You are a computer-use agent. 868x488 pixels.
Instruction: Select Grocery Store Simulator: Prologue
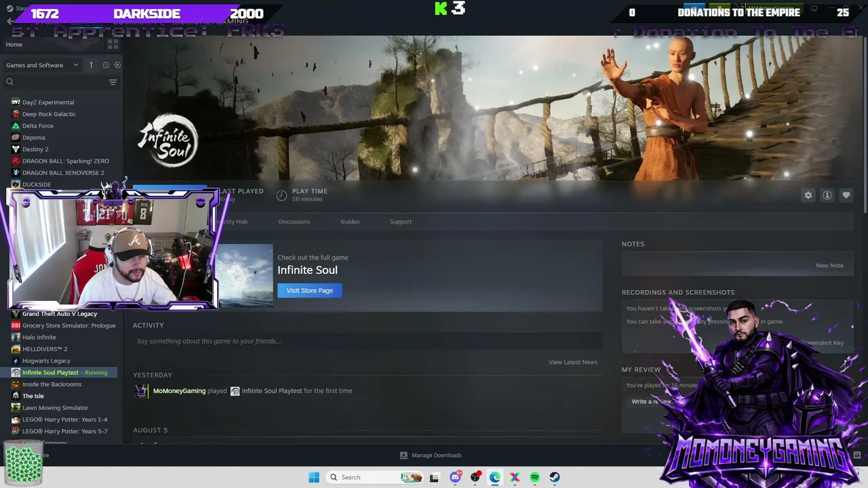(68, 326)
